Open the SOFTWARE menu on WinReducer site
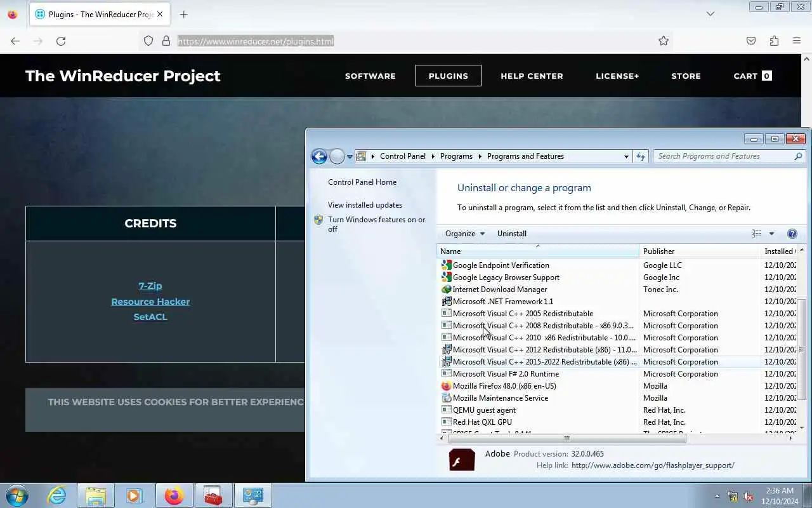812x508 pixels. (x=370, y=76)
